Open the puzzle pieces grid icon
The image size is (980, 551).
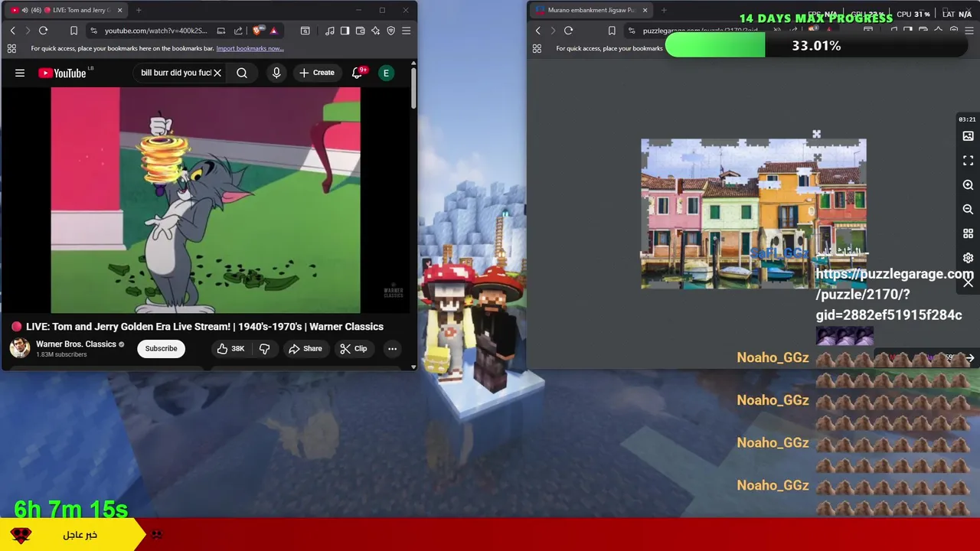click(x=968, y=233)
